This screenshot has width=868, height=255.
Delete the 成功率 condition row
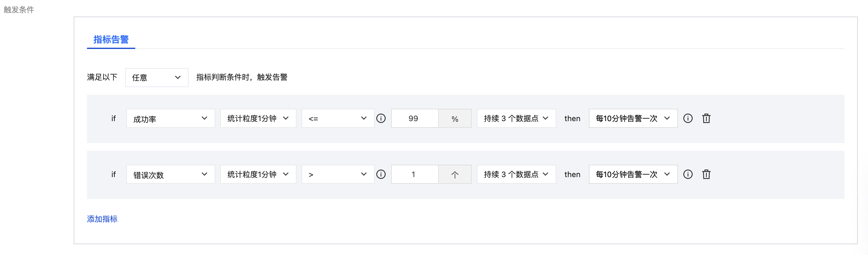tap(706, 118)
